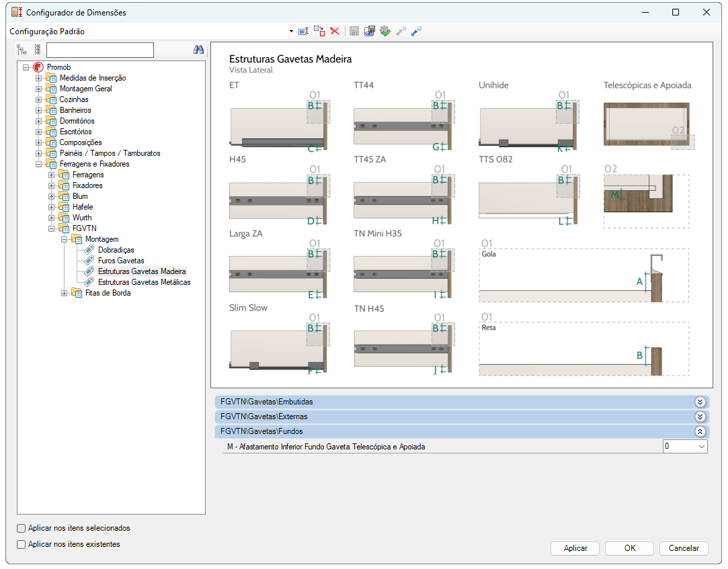728x569 pixels.
Task: Collapse the FGVTN\Gavetas\Fundos section
Action: click(x=700, y=432)
